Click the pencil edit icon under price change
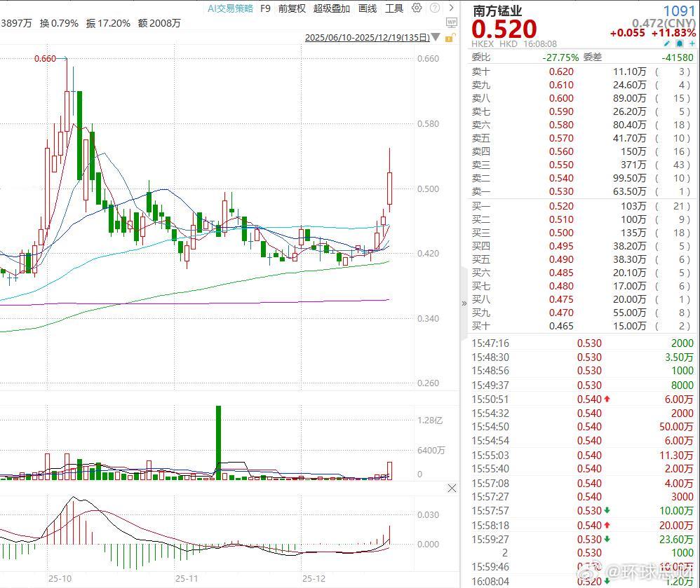The image size is (700, 588). point(667,43)
